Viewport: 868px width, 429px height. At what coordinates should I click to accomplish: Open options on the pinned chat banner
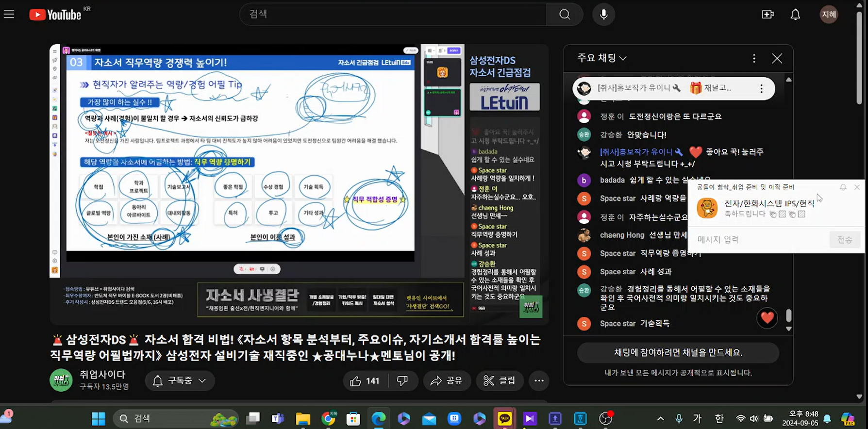pyautogui.click(x=761, y=88)
